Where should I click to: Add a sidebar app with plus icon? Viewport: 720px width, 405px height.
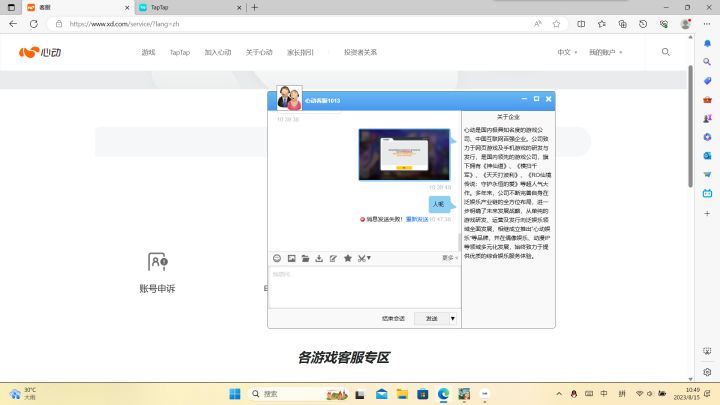click(x=707, y=214)
